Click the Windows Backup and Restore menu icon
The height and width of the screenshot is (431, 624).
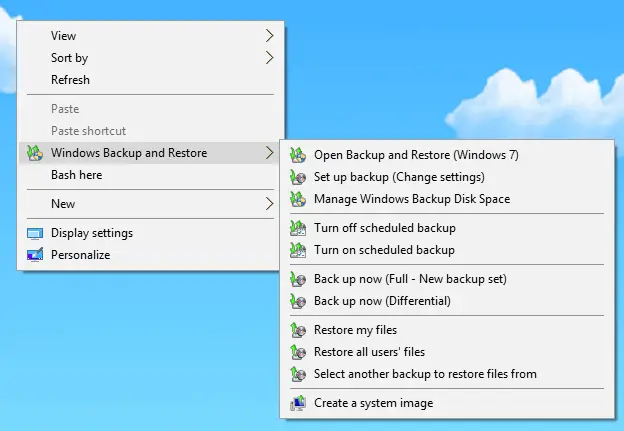(x=35, y=153)
